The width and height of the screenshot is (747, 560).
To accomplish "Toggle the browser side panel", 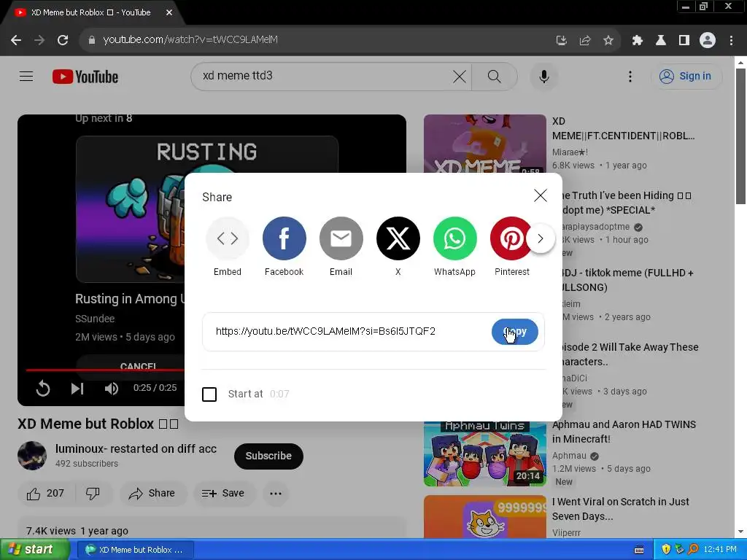I will click(x=684, y=40).
